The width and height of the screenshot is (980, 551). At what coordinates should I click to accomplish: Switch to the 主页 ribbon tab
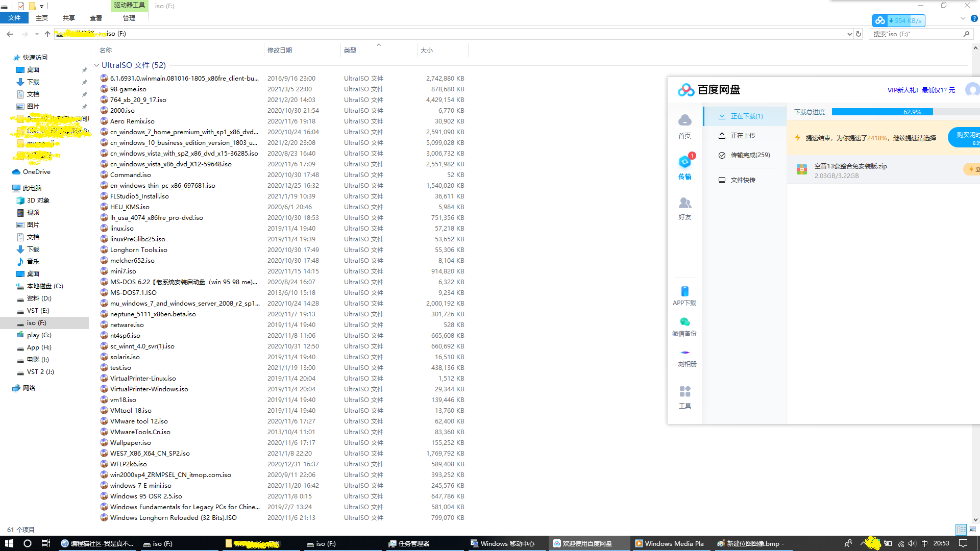(x=42, y=18)
